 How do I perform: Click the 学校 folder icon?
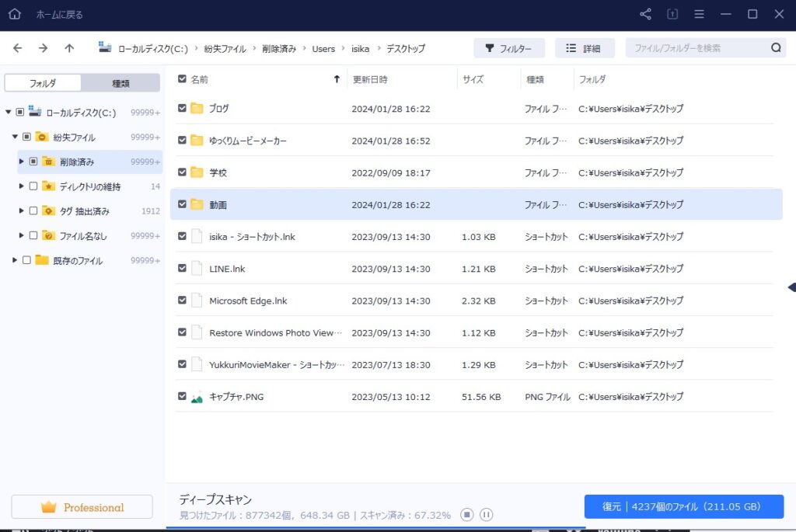pos(197,172)
